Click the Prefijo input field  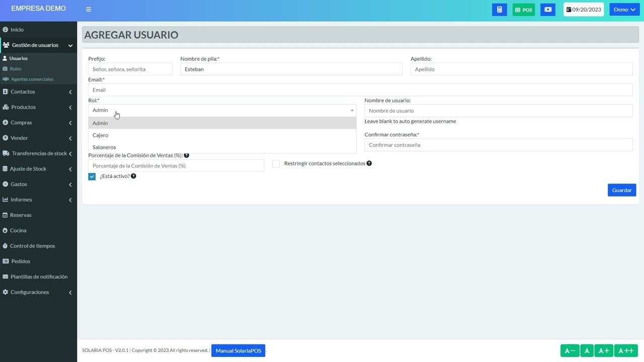130,69
